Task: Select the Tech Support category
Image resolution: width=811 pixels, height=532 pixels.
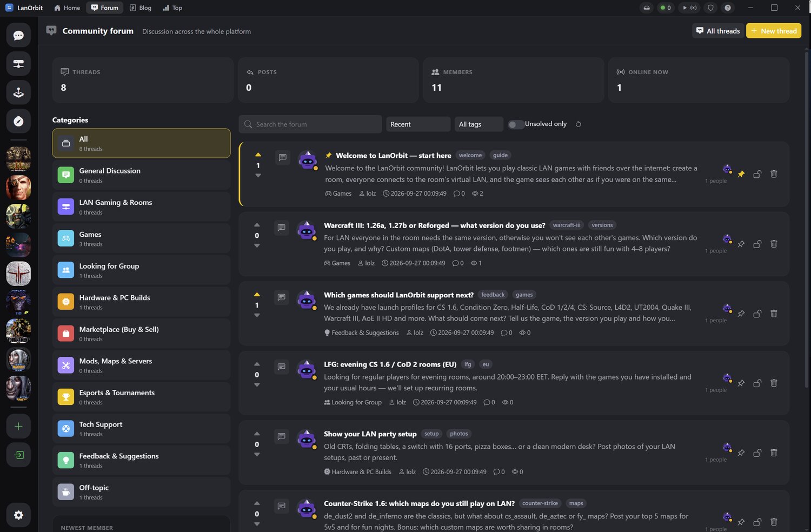Action: pyautogui.click(x=141, y=429)
